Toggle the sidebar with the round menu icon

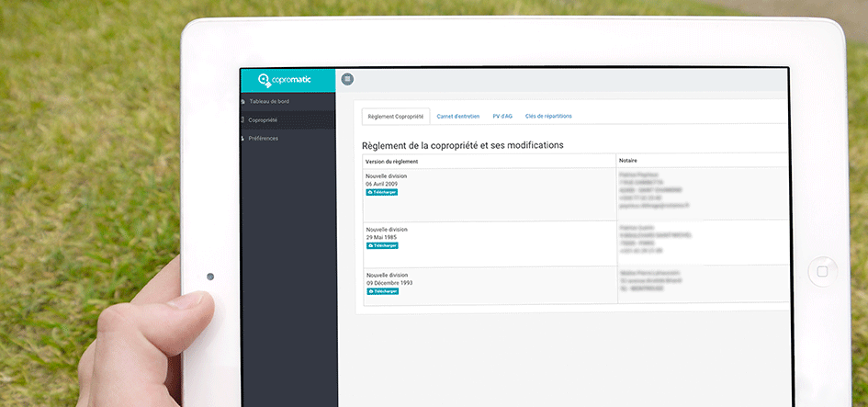(x=347, y=79)
